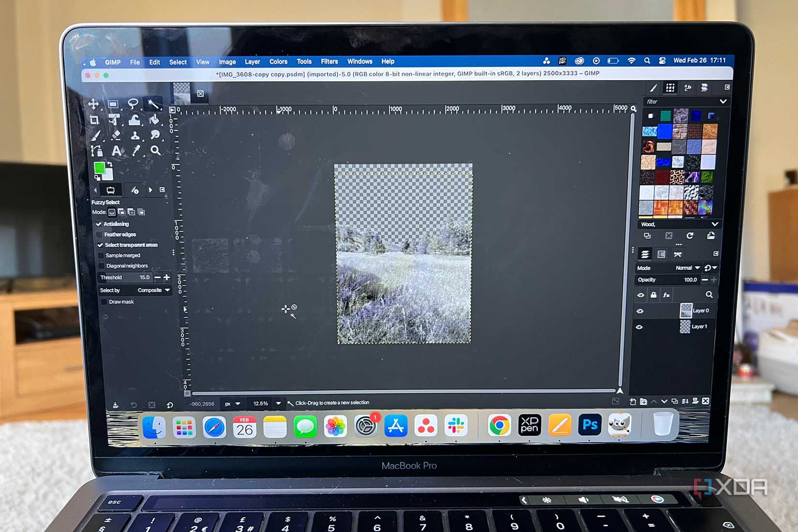Increase Threshold with the plus button
798x532 pixels.
click(x=167, y=277)
